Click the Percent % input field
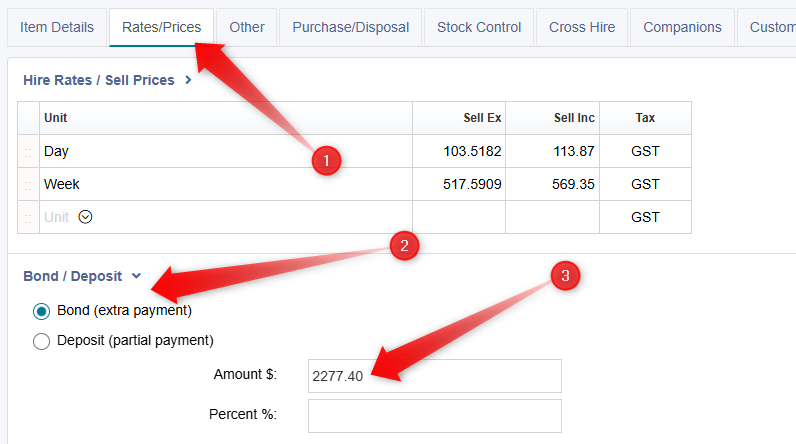Screen dimensions: 796x444 434,415
